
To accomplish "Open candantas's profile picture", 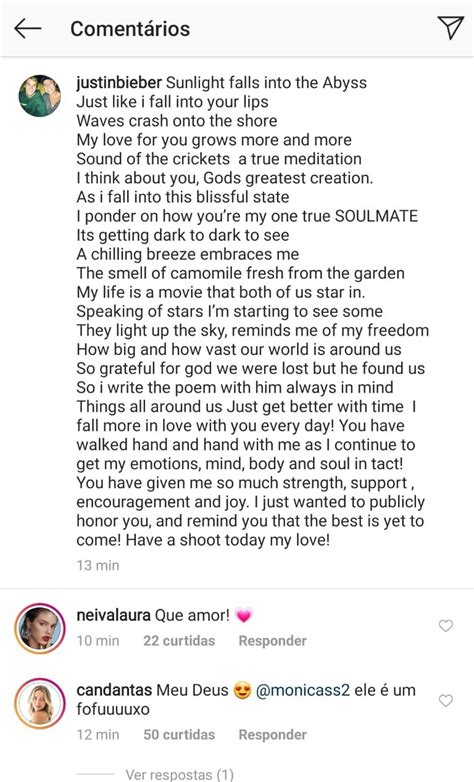I will coord(40,703).
